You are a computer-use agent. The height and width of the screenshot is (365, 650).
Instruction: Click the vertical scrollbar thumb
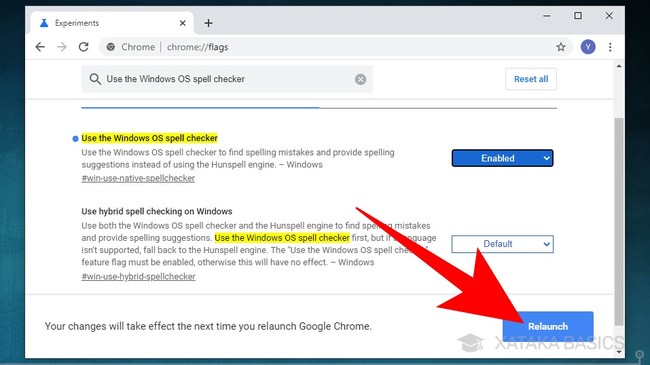[x=619, y=222]
